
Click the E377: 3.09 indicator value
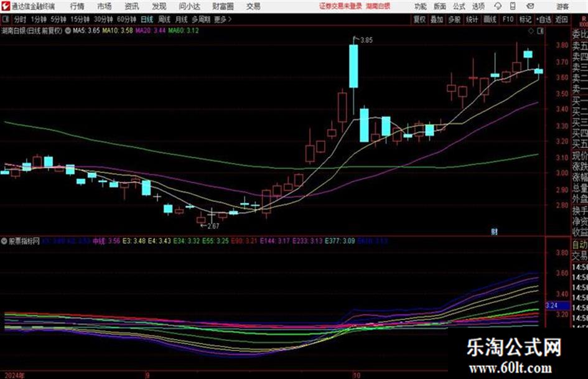[340, 241]
